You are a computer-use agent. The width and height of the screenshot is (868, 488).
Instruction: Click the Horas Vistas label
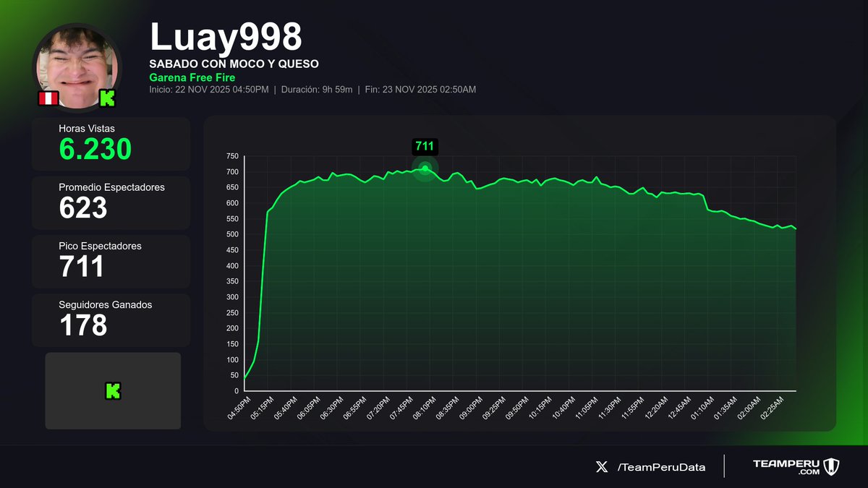pos(87,128)
